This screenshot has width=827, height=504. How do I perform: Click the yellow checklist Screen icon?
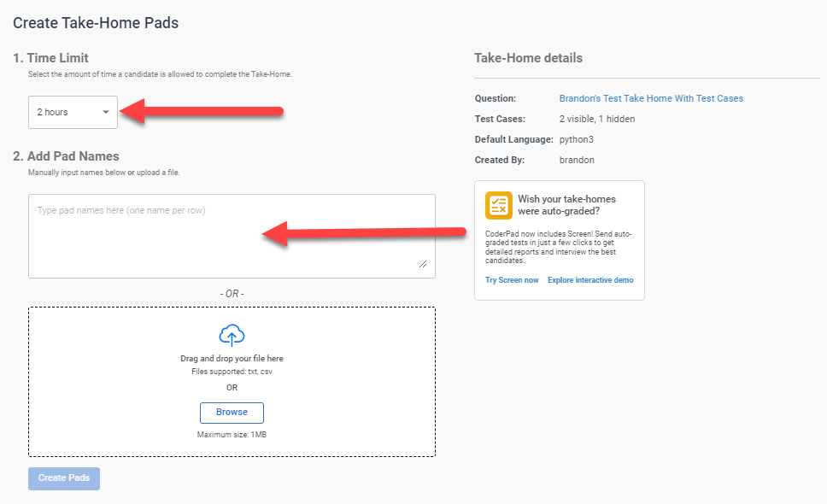pyautogui.click(x=498, y=205)
